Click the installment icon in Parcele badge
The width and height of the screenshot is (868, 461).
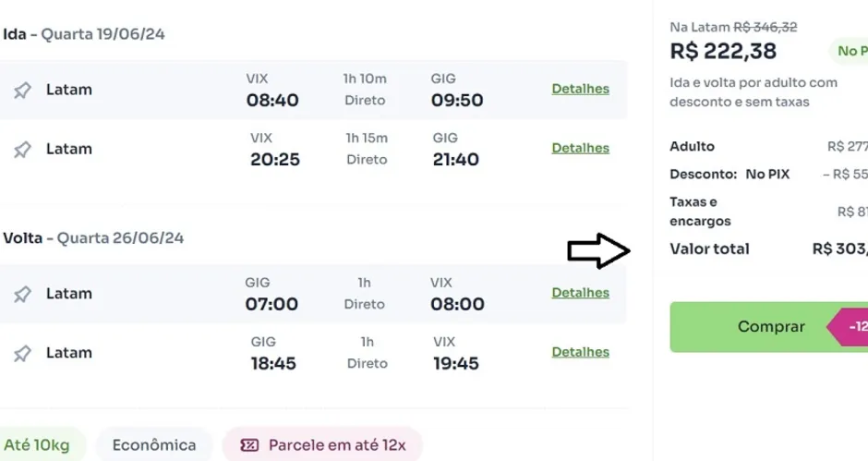[249, 445]
